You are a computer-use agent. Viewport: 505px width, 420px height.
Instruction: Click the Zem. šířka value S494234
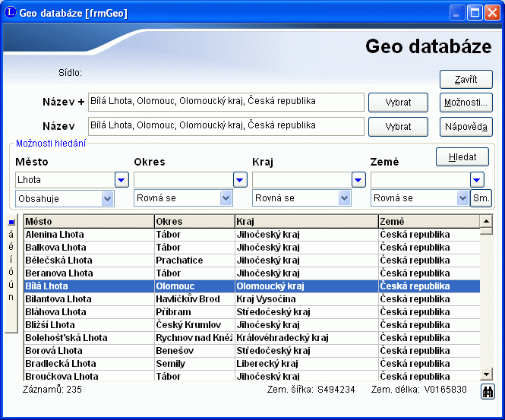tap(336, 390)
